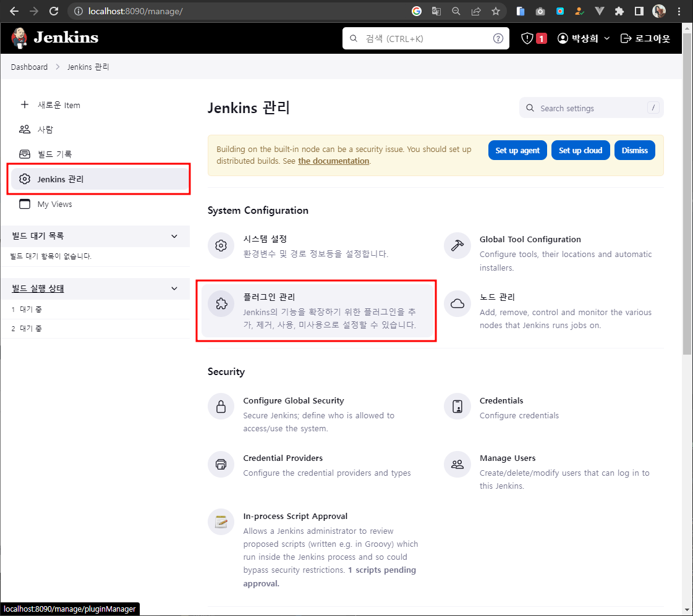Viewport: 693px width, 616px height.
Task: Click the address bar URL localhost:8090/manage/
Action: [135, 11]
